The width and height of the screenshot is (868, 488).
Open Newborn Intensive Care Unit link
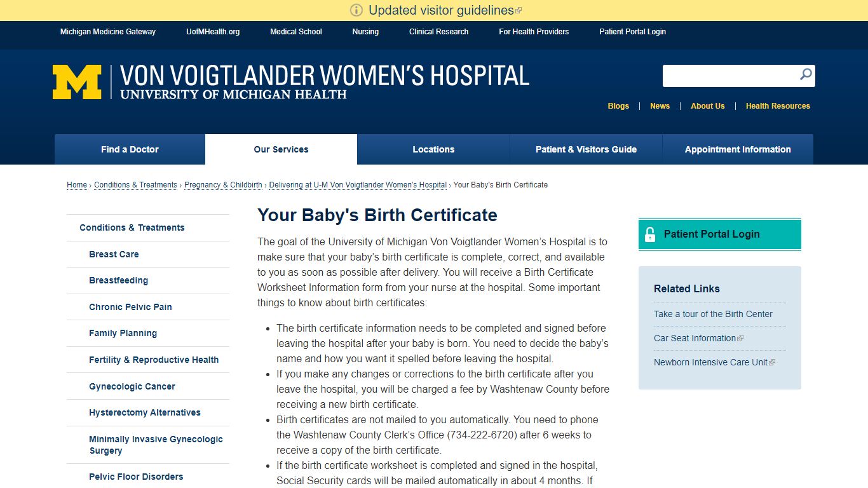[710, 362]
